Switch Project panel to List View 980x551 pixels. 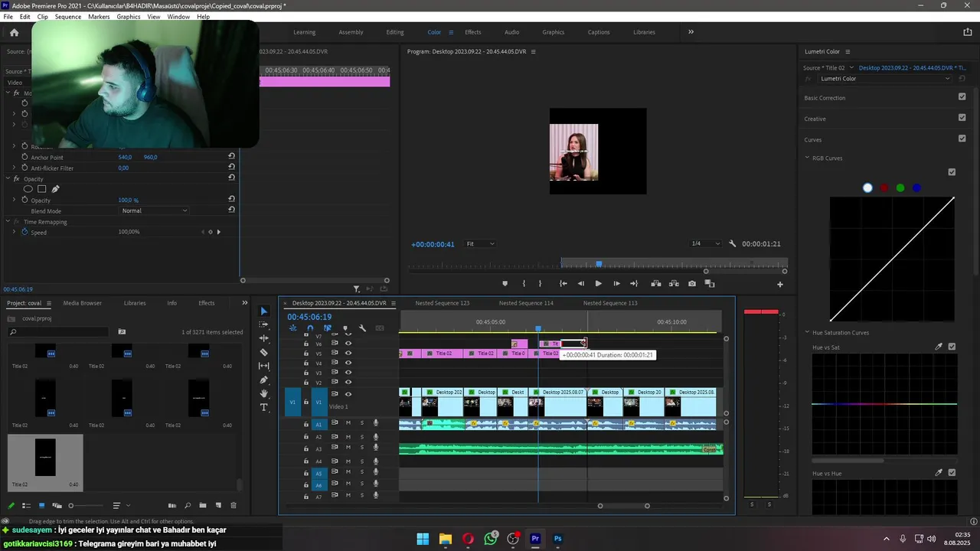(x=26, y=505)
